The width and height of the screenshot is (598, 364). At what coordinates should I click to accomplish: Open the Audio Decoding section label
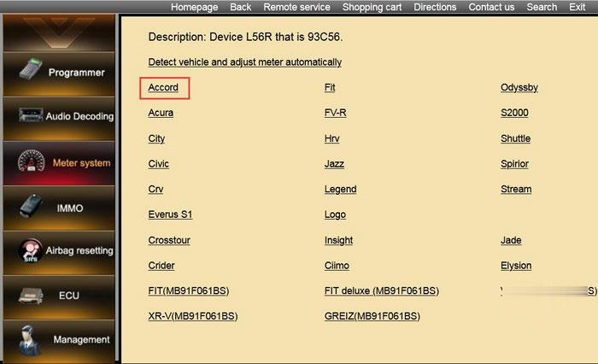coord(79,116)
